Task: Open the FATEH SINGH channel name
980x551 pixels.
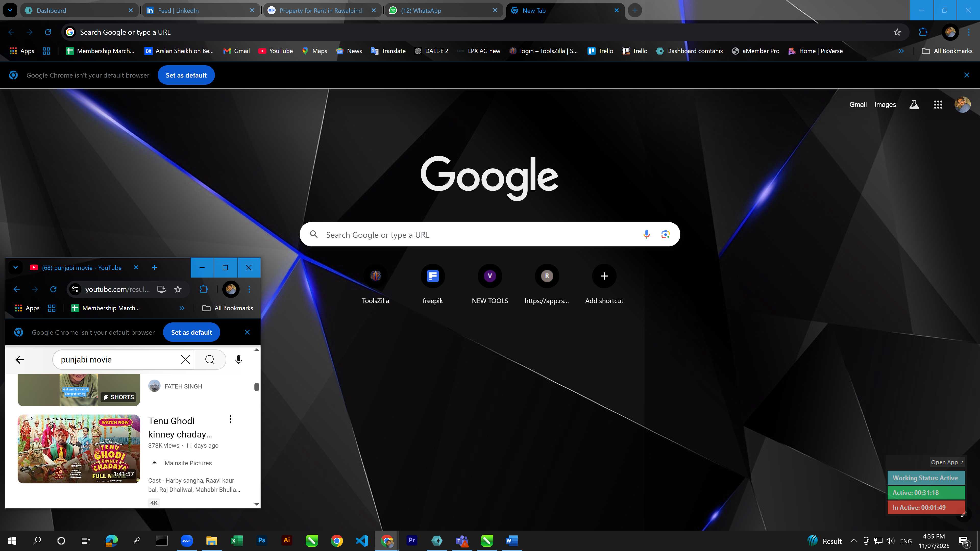Action: [183, 386]
